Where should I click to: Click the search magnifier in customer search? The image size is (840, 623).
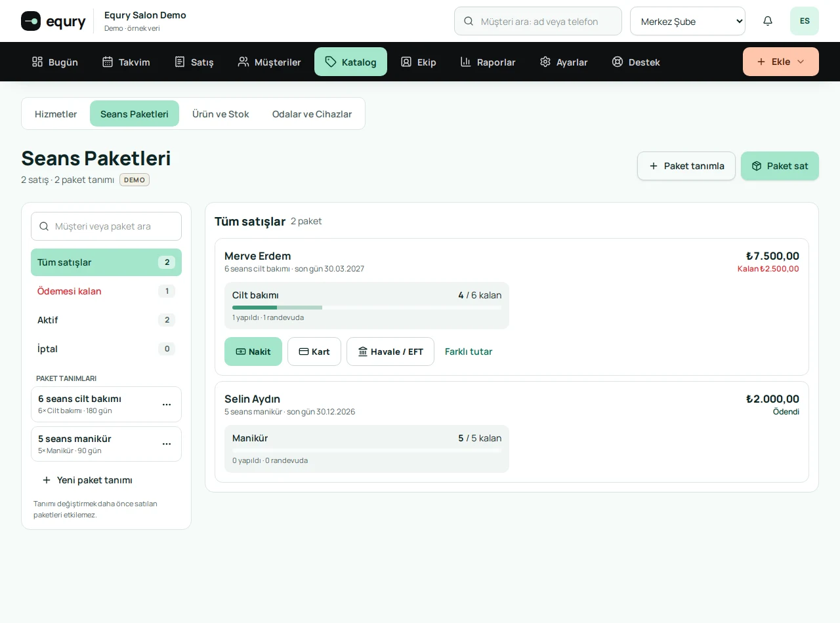(469, 21)
